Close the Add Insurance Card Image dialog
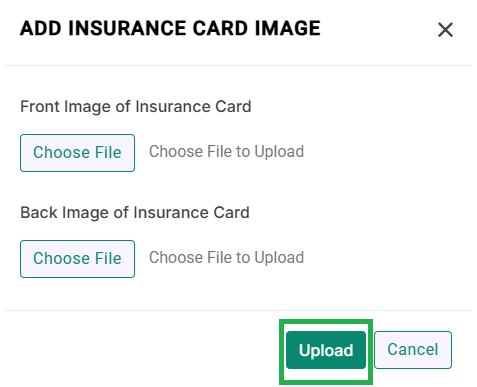This screenshot has height=387, width=477. (x=445, y=30)
